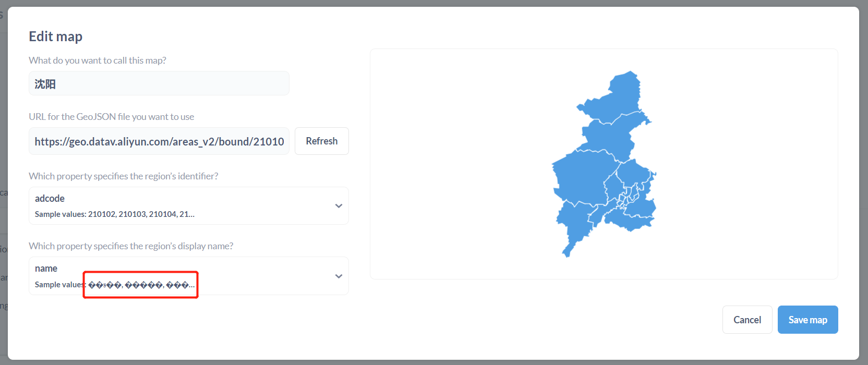Click the Save map button
This screenshot has height=365, width=868.
(807, 320)
